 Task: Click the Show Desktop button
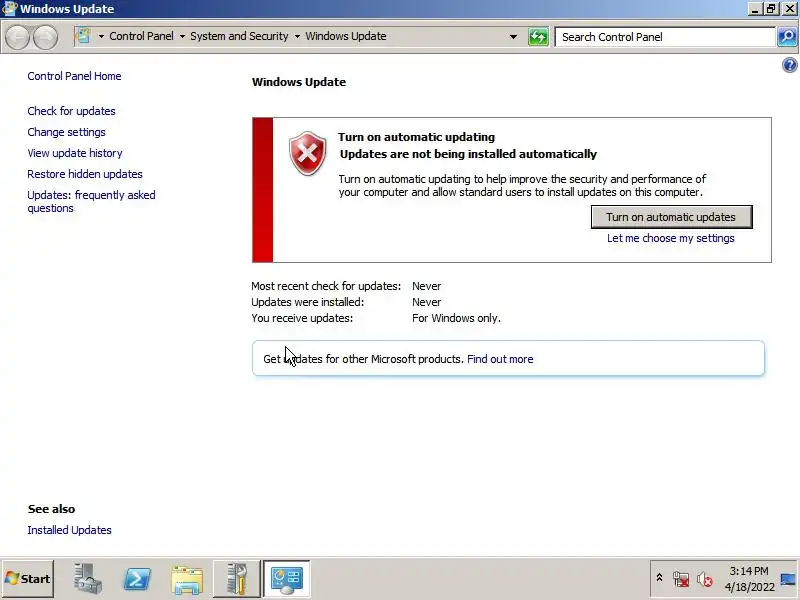(788, 579)
